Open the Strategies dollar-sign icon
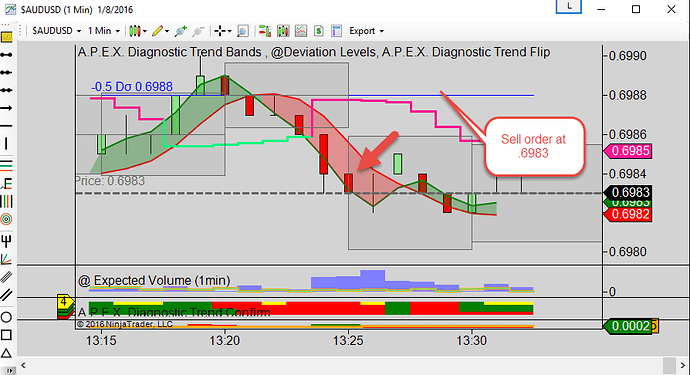The width and height of the screenshot is (690, 375). pyautogui.click(x=319, y=31)
